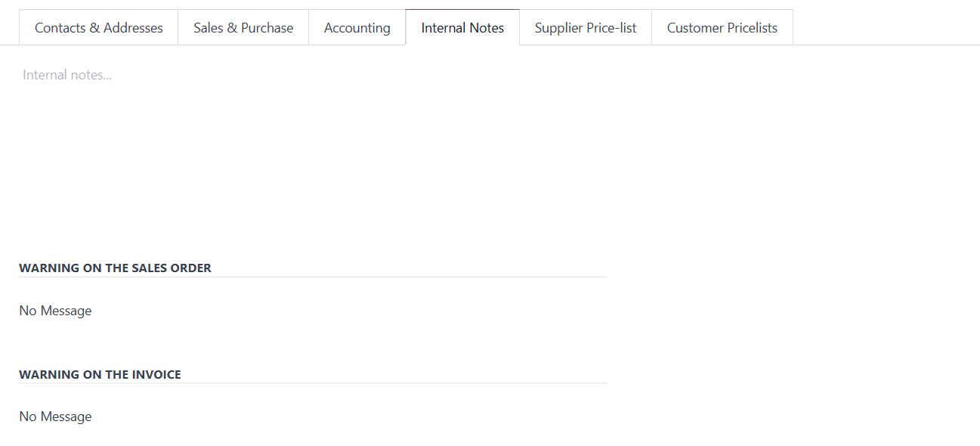Open the Supplier Price-list tab
This screenshot has width=980, height=446.
(585, 28)
